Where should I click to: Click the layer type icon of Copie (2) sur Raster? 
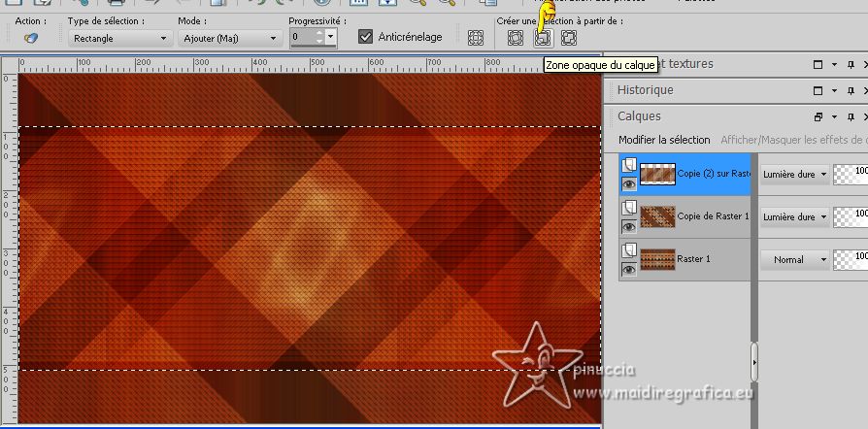coord(629,165)
